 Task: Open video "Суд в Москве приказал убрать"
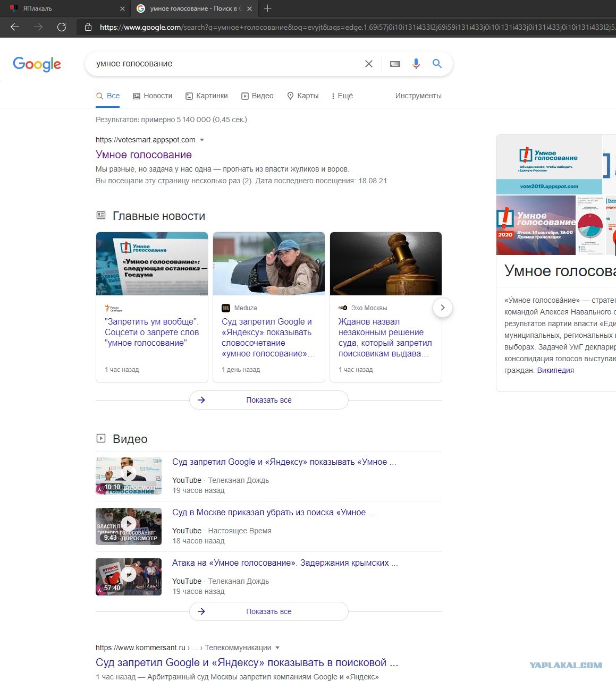[274, 513]
